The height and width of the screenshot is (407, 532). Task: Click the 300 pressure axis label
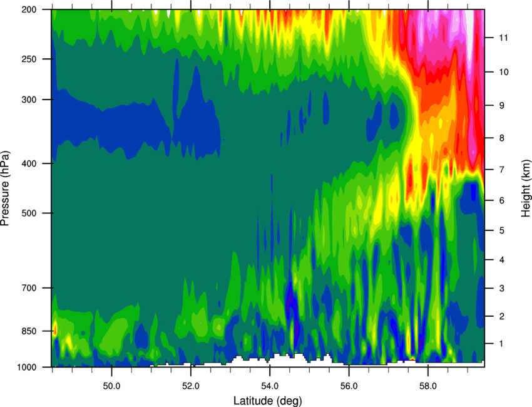[29, 100]
